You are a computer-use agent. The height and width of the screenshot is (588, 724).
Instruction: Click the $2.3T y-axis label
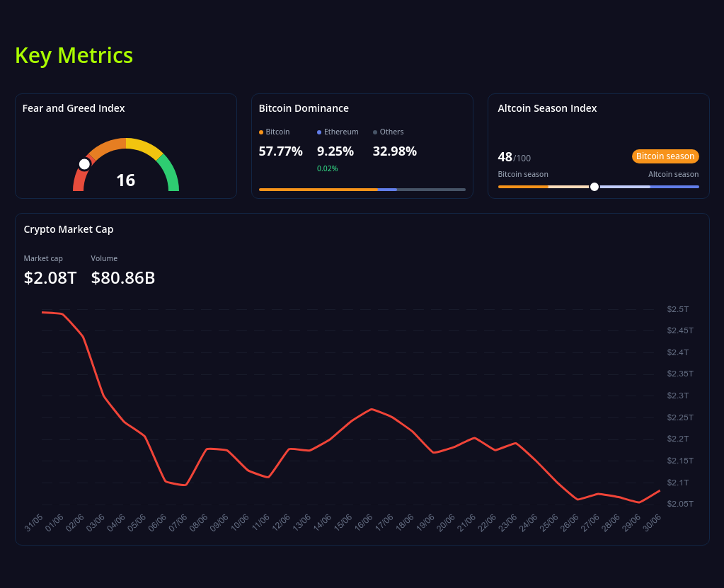(677, 396)
